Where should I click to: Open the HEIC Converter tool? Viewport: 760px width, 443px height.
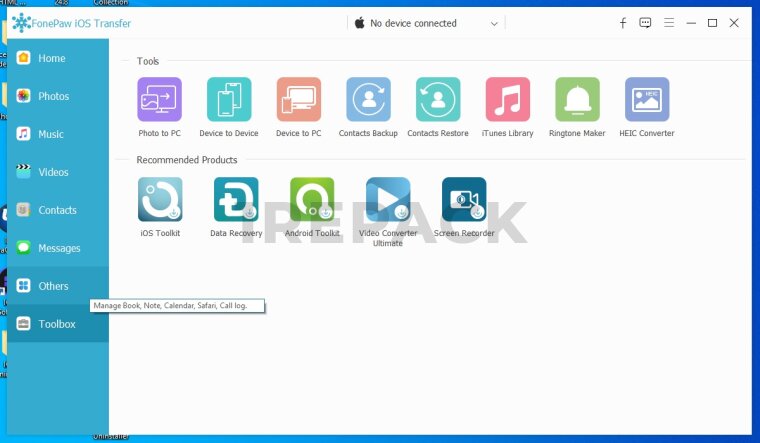tap(647, 100)
